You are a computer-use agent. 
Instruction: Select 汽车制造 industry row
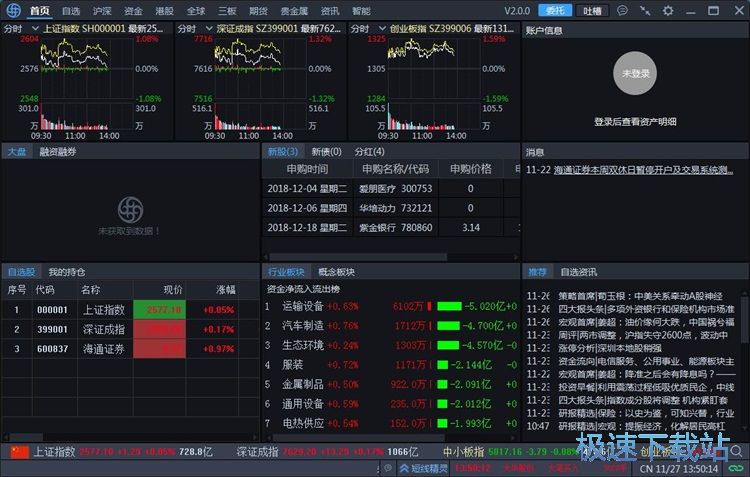(x=391, y=326)
